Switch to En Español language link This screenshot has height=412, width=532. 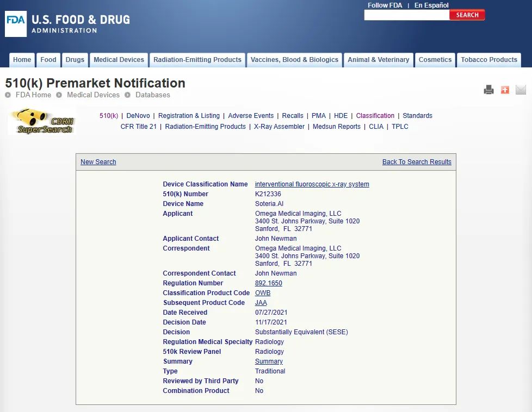[431, 5]
